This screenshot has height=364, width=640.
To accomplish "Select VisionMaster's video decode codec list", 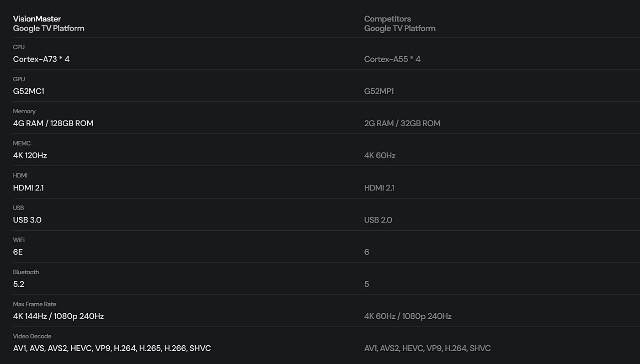I will (112, 348).
